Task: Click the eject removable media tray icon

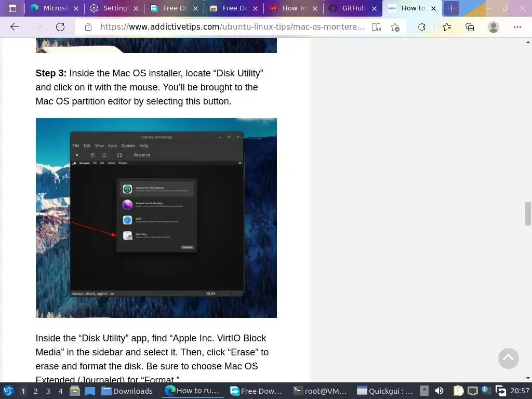Action: 424,391
